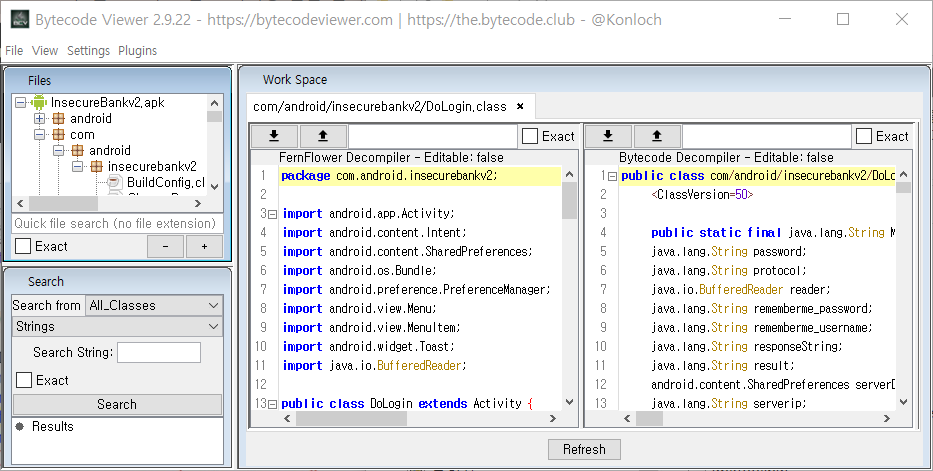Viewport: 933px width, 471px height.
Task: Click the Bytecode Viewer app icon in title bar
Action: [20, 20]
